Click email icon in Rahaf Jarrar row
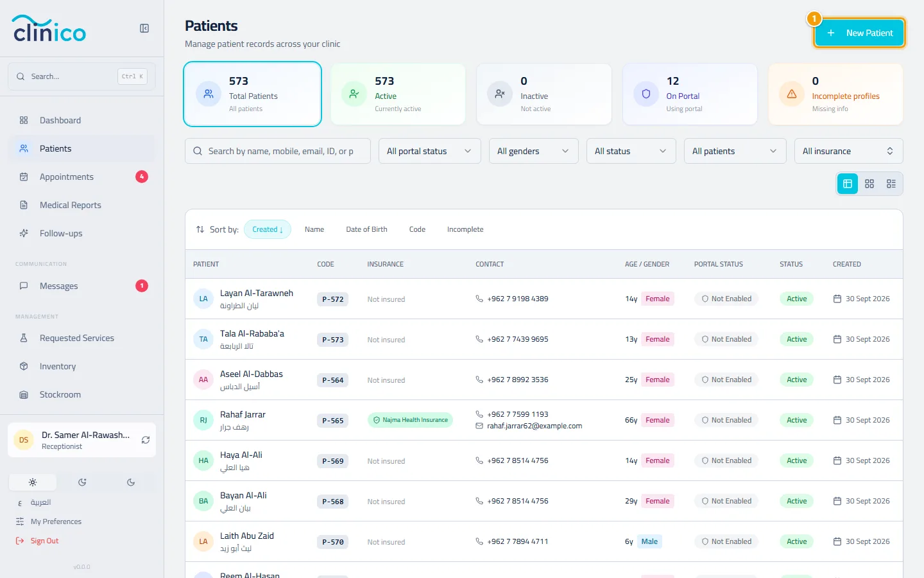924x578 pixels. click(479, 426)
